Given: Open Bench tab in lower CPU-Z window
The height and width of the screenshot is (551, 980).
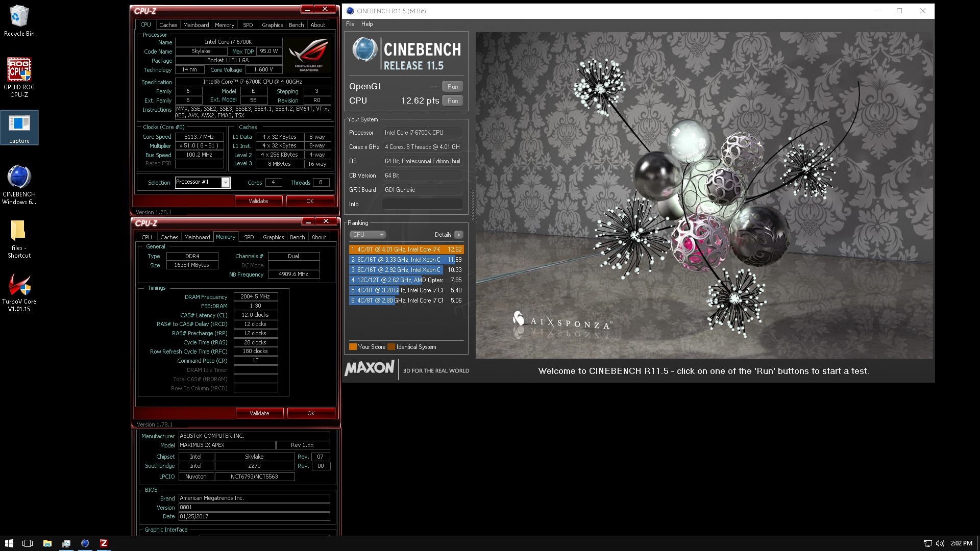Looking at the screenshot, I should [297, 237].
